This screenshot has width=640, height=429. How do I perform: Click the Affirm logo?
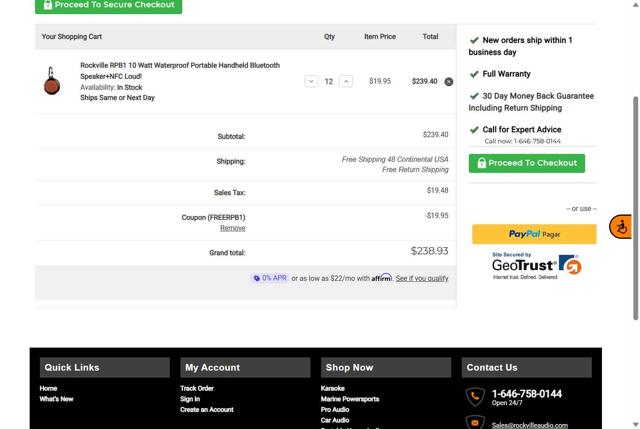381,278
